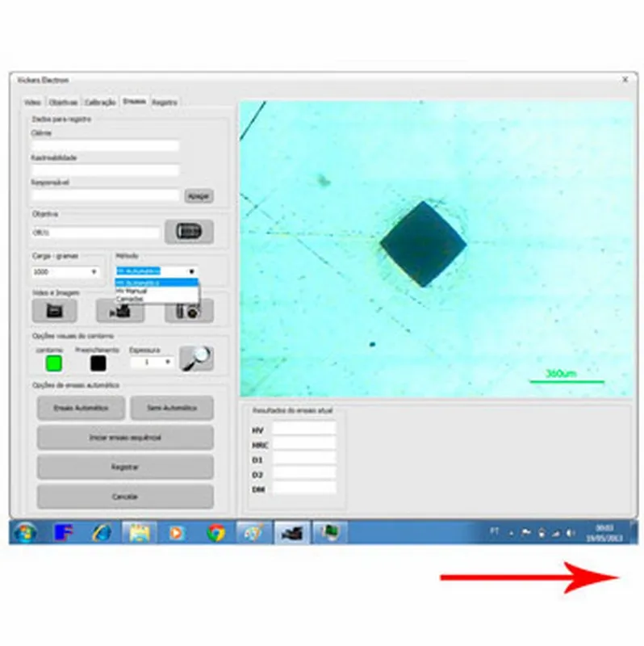Open the image folder icon button
Viewport: 644px width, 646px height.
click(x=55, y=311)
